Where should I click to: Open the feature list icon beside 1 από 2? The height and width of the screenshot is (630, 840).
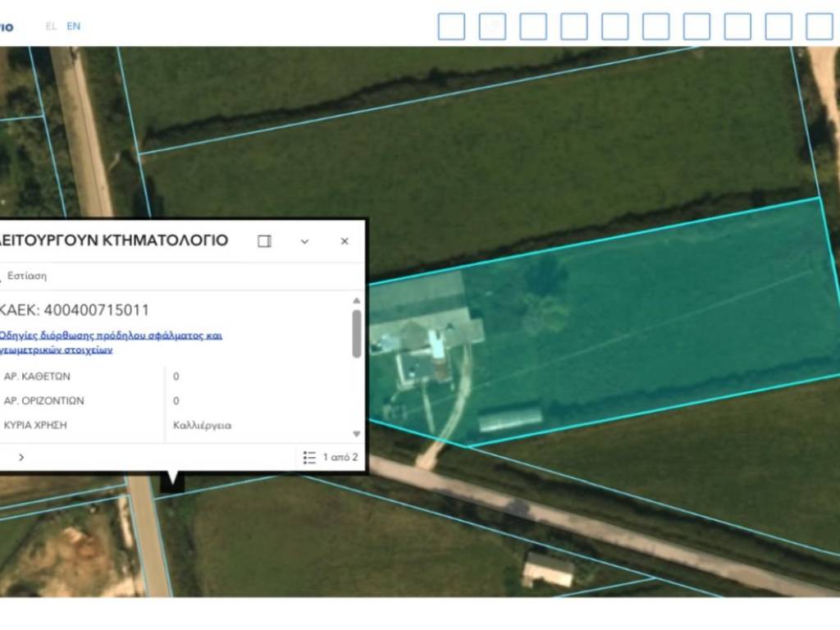309,457
